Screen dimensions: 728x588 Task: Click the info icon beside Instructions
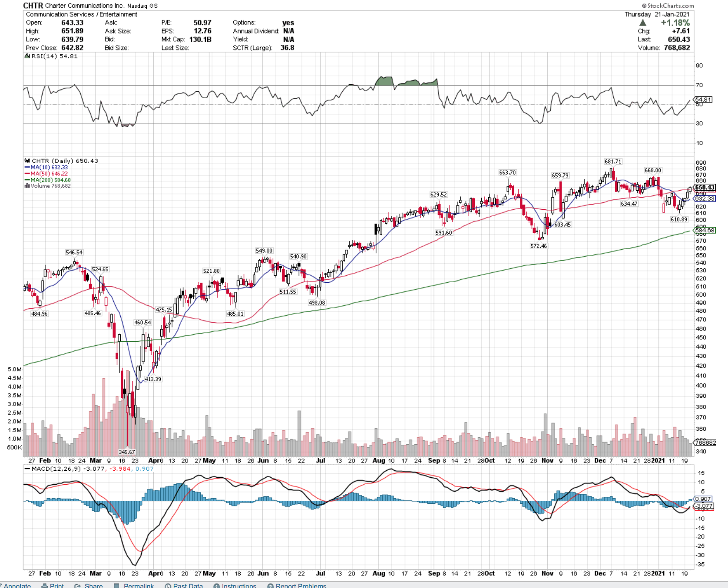tap(217, 585)
